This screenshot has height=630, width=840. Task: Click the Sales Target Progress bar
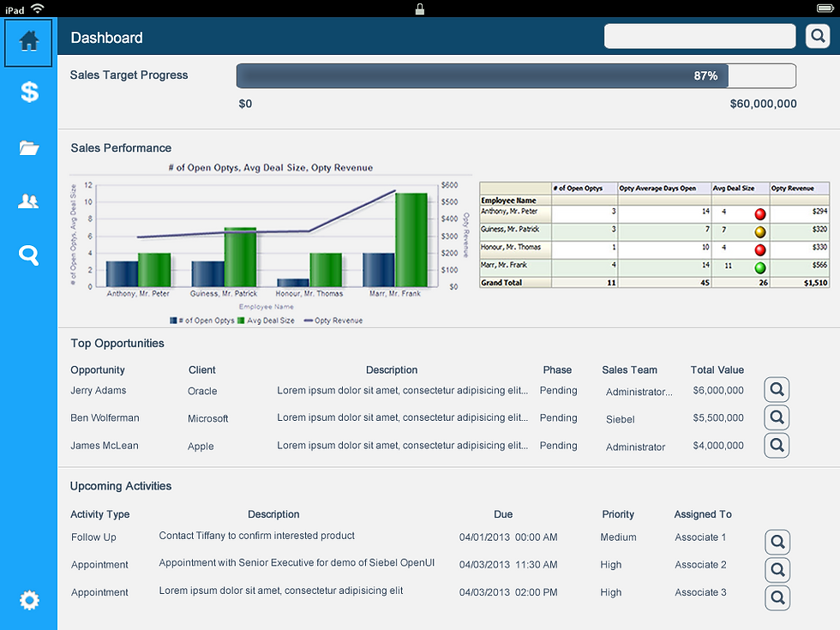tap(516, 76)
